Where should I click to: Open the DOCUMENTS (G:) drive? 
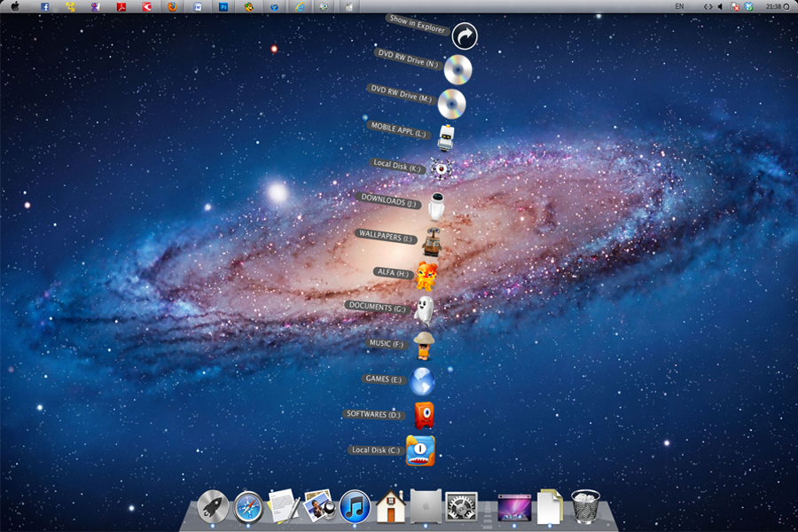pos(424,310)
